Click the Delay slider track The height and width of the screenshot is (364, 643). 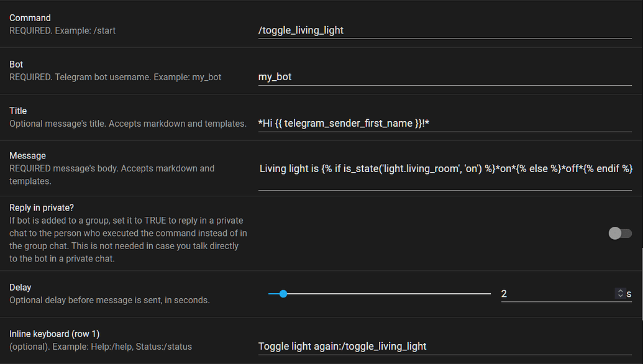click(x=404, y=293)
